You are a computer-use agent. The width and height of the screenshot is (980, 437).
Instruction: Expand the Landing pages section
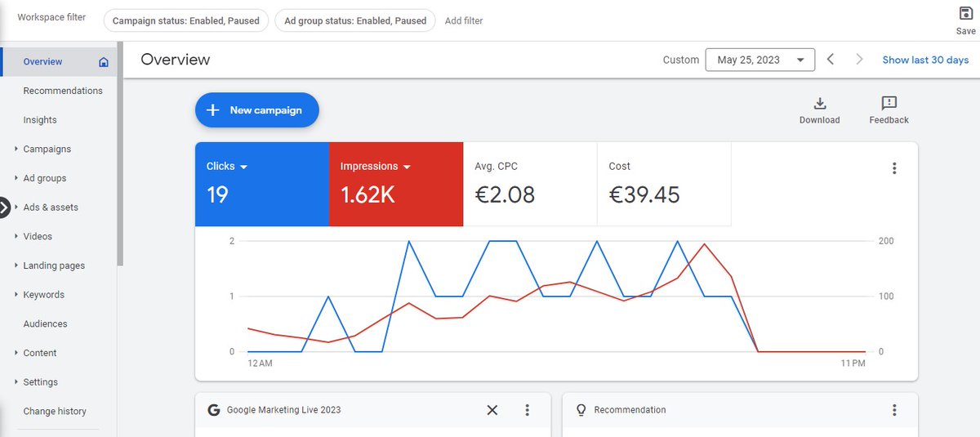click(x=16, y=265)
